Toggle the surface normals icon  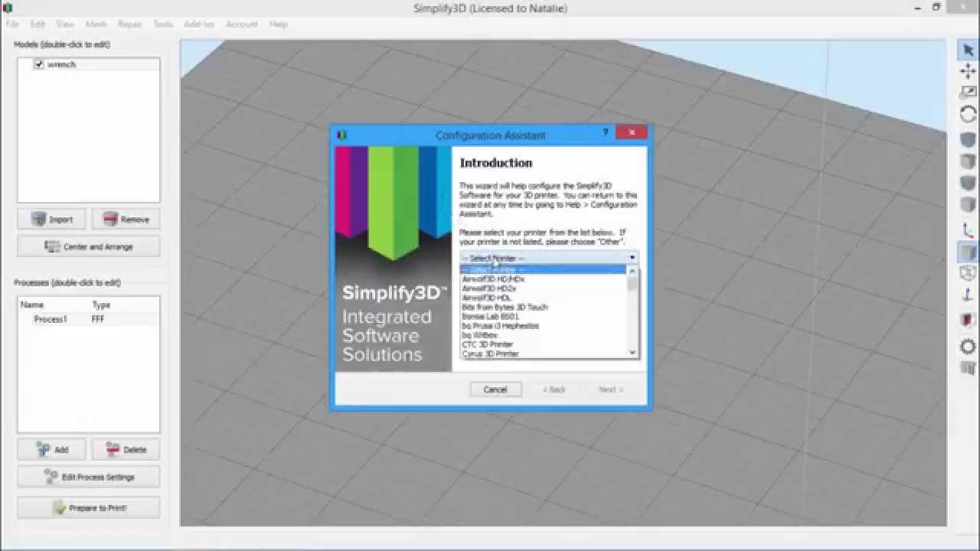click(968, 295)
